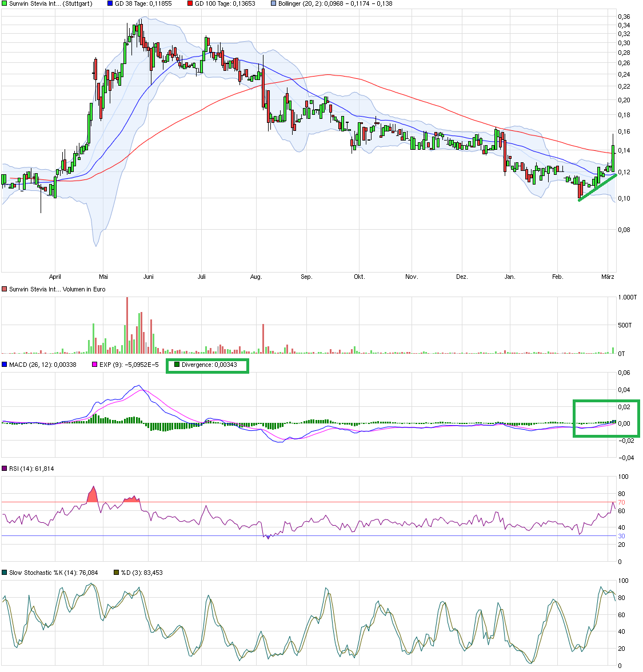Click the 0,30 value on the price axis

624,43
